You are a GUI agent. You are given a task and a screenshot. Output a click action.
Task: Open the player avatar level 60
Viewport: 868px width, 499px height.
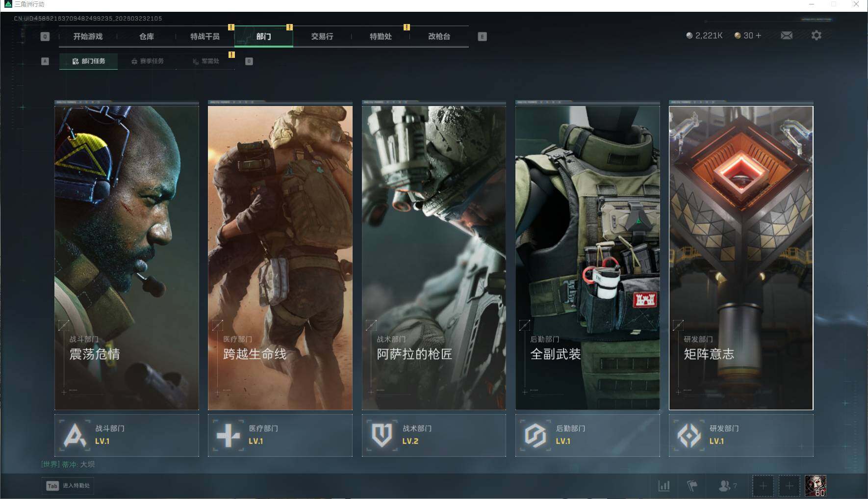click(x=816, y=486)
